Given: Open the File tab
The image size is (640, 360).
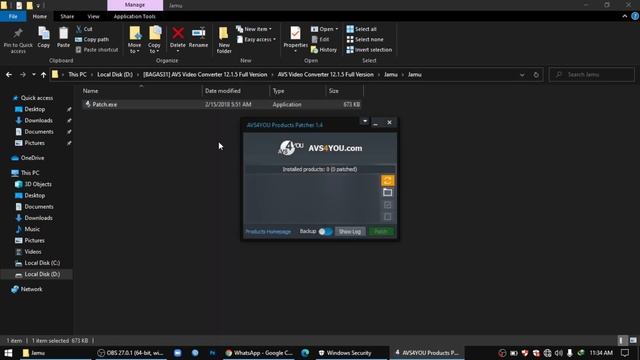Looking at the screenshot, I should pyautogui.click(x=13, y=16).
